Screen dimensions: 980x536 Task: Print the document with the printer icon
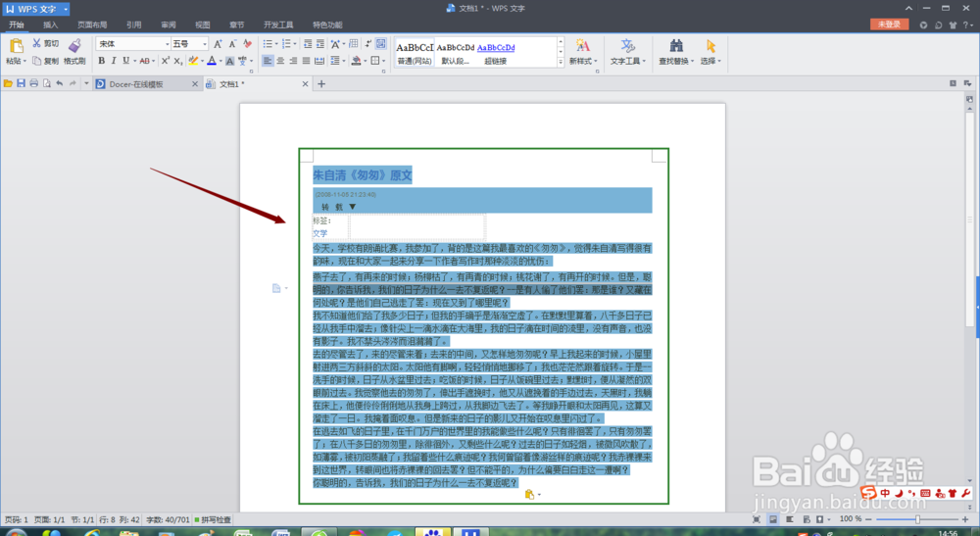(33, 83)
